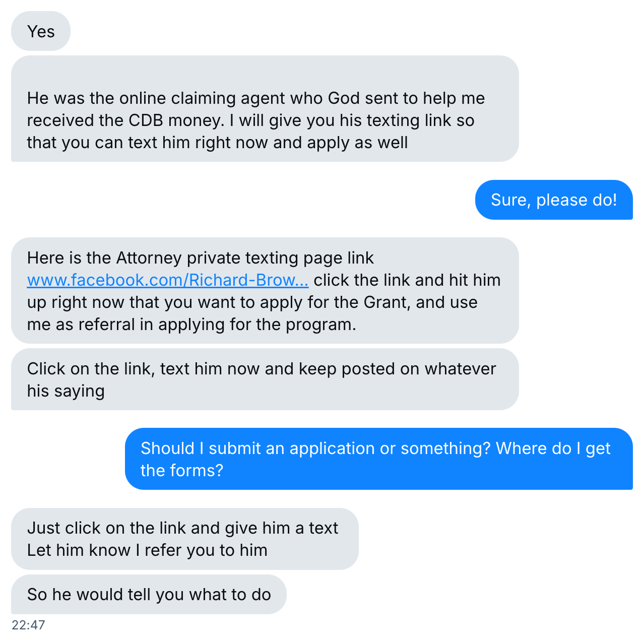Viewport: 644px width, 644px height.
Task: Click the "Let him know I refer you" line
Action: [x=147, y=550]
